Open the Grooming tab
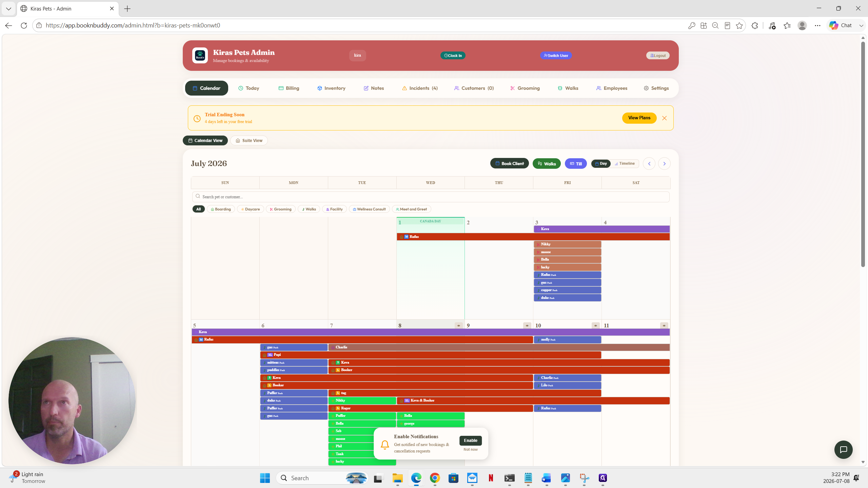Image resolution: width=868 pixels, height=488 pixels. click(525, 88)
